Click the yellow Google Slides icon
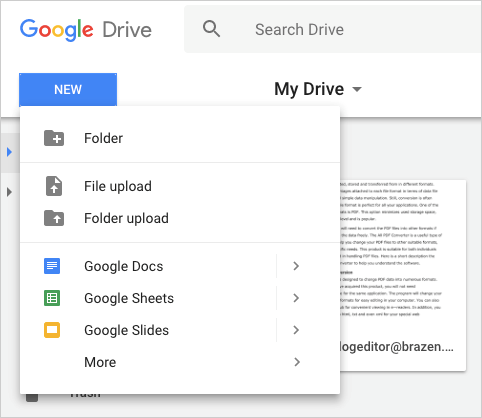This screenshot has height=418, width=482. pyautogui.click(x=52, y=330)
